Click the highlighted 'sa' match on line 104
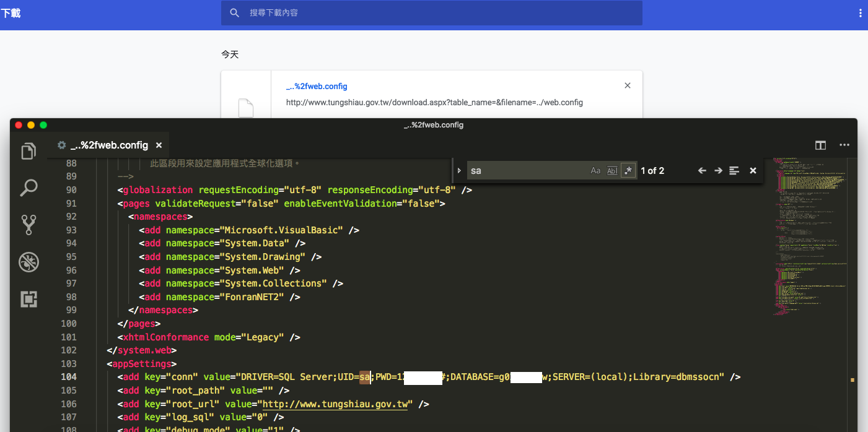The height and width of the screenshot is (432, 868). pyautogui.click(x=365, y=377)
